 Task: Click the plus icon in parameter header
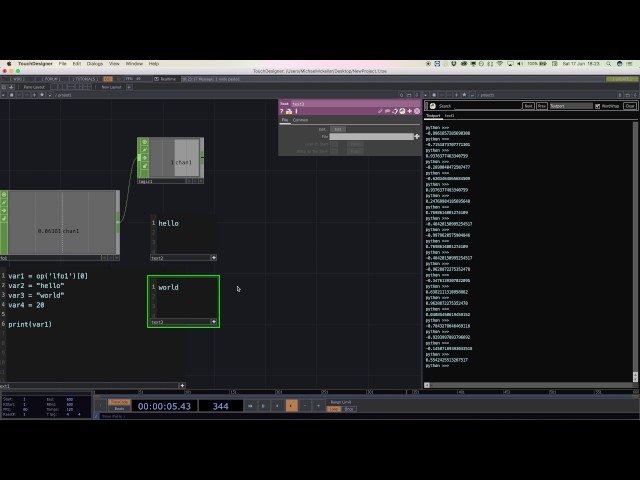[409, 111]
